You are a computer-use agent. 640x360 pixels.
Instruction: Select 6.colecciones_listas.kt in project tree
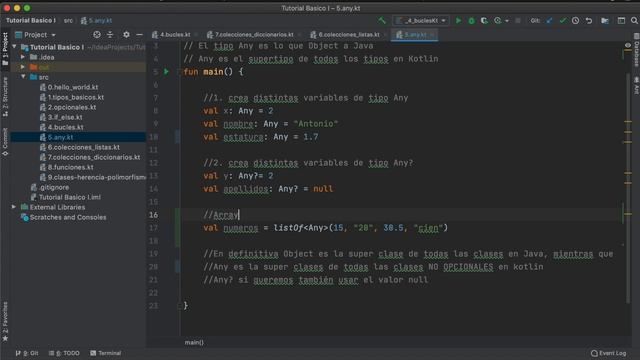[x=83, y=147]
